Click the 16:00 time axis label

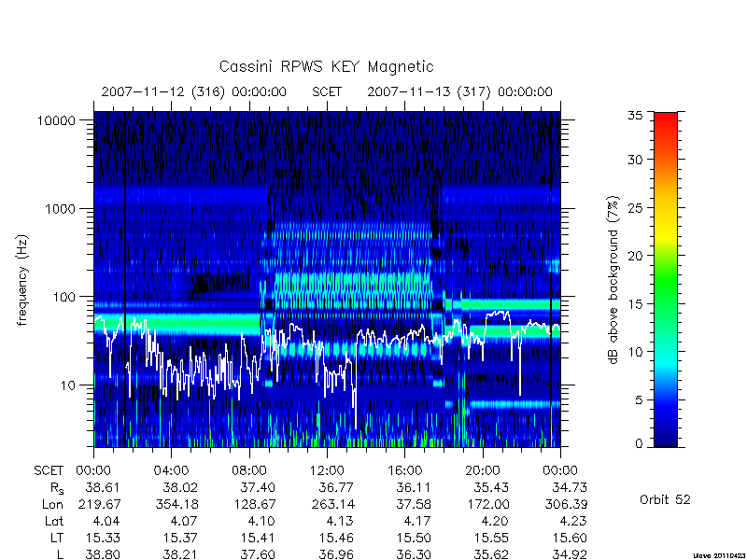click(404, 471)
